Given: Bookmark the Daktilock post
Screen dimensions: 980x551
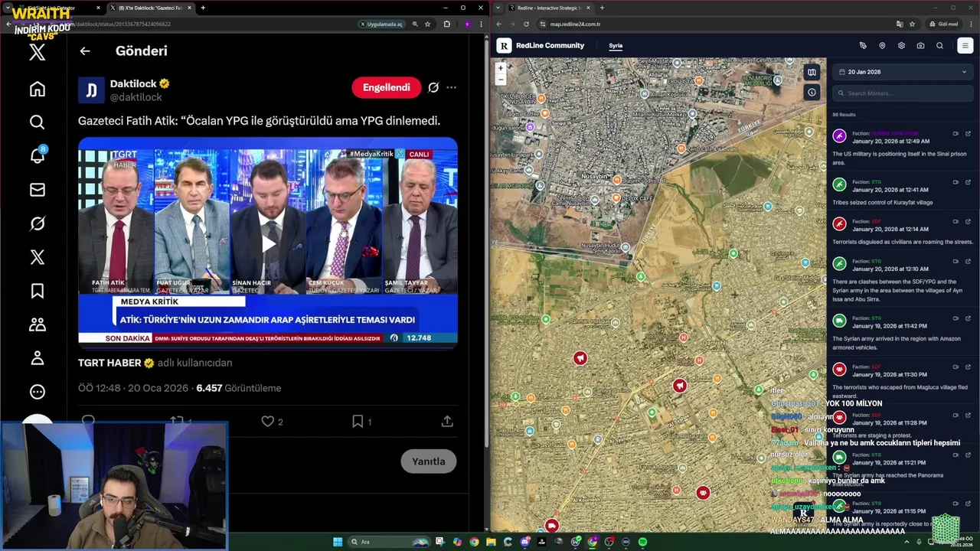Looking at the screenshot, I should (358, 421).
